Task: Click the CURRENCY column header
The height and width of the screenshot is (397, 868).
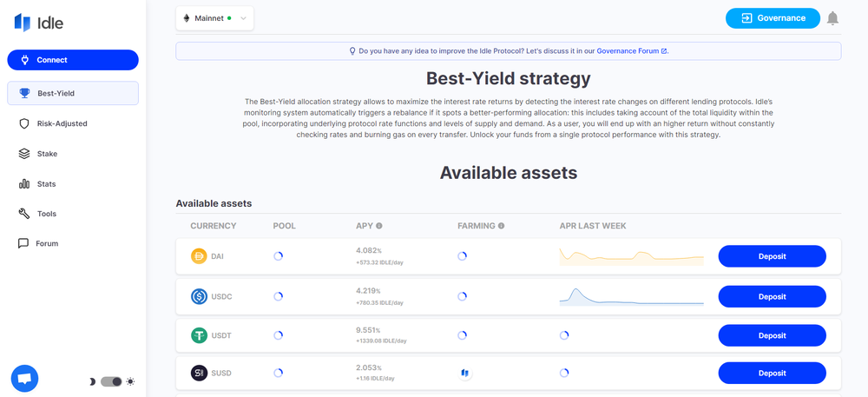Action: tap(214, 226)
